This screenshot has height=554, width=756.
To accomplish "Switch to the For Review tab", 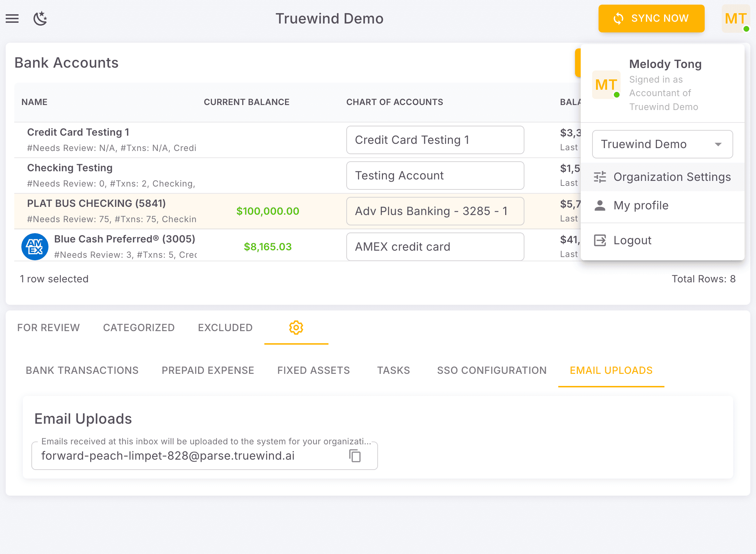I will click(x=48, y=328).
